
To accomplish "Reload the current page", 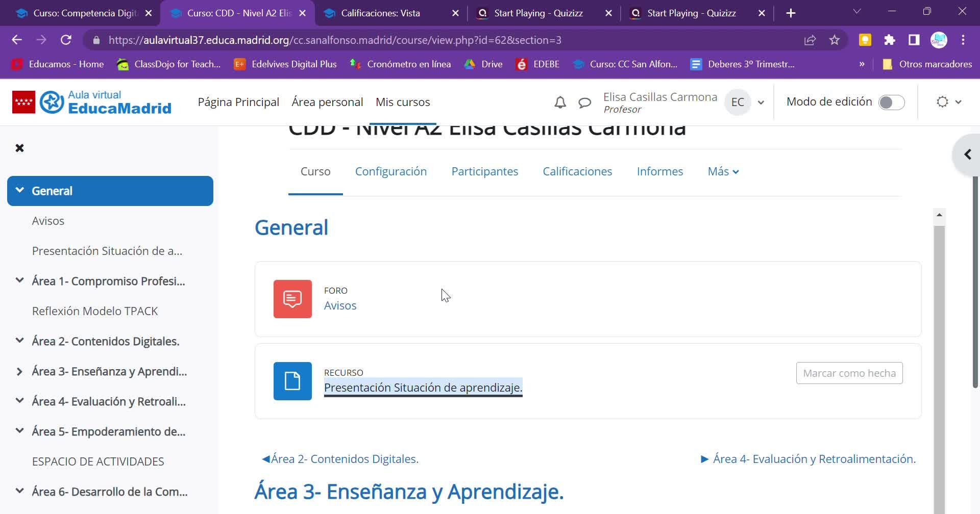I will pos(66,40).
